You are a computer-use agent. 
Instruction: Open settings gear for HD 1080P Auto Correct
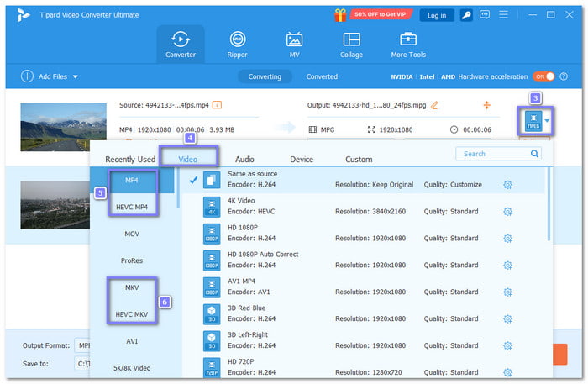pos(507,266)
